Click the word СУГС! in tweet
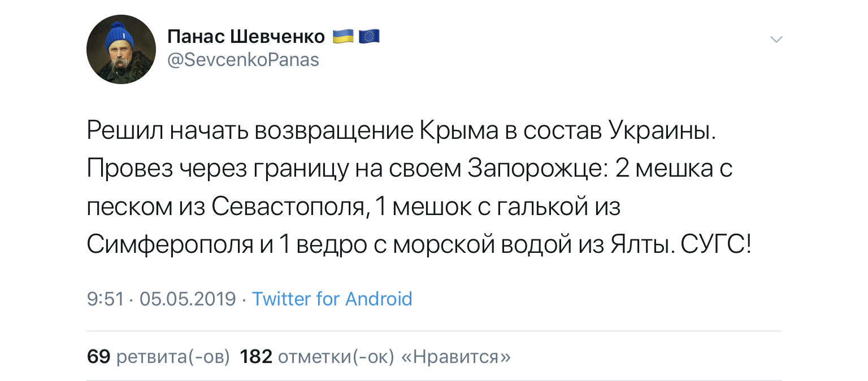This screenshot has height=381, width=868. pos(715,244)
